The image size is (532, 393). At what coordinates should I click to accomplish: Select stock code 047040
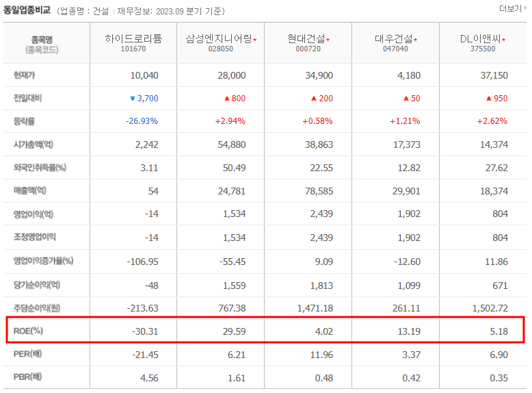click(x=396, y=49)
